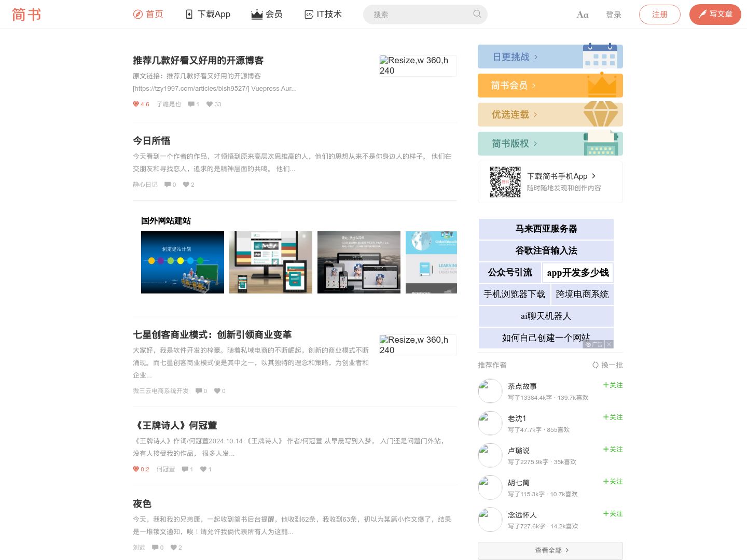Click ad link 公众号引流

coord(510,273)
